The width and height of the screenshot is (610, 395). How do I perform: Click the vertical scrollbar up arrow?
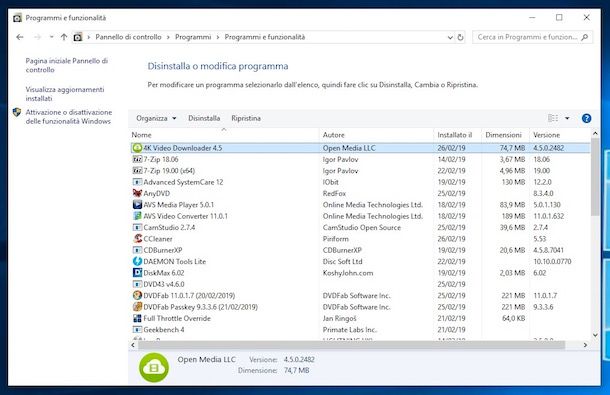(595, 133)
